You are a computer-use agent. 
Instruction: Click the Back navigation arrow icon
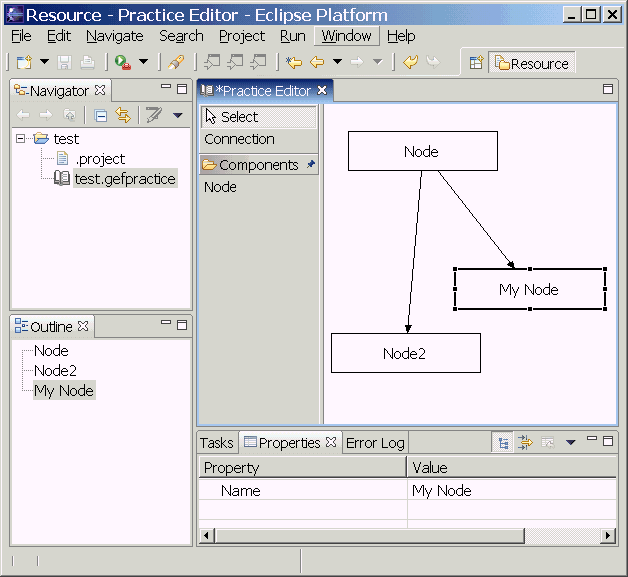tap(316, 62)
